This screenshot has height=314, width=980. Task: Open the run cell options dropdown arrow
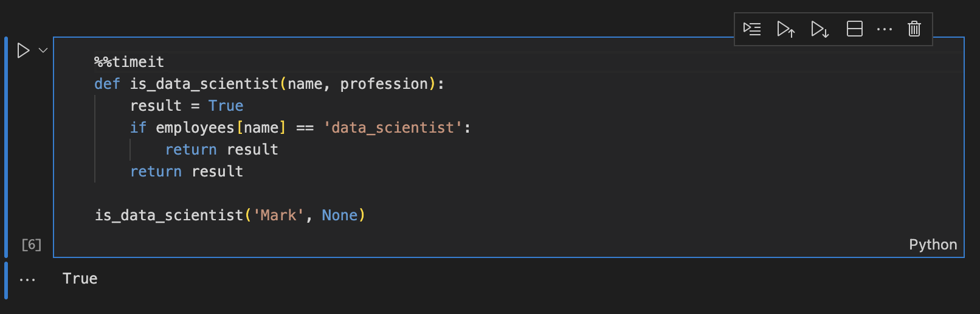(x=43, y=51)
